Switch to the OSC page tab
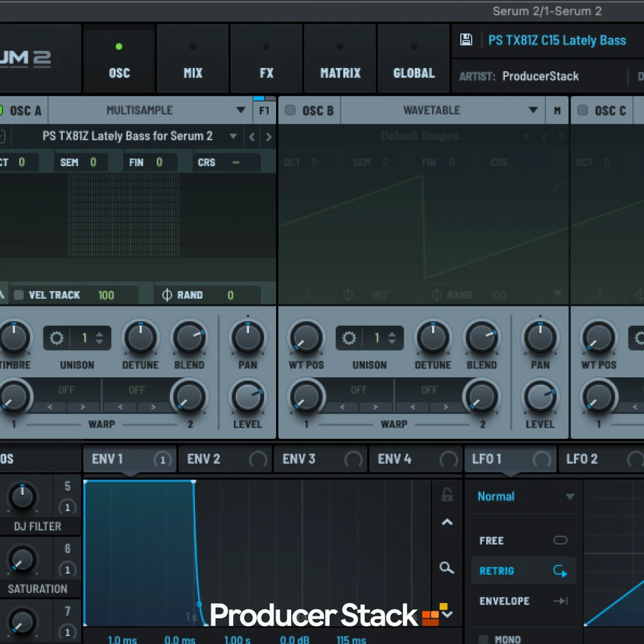The height and width of the screenshot is (644, 644). tap(119, 58)
